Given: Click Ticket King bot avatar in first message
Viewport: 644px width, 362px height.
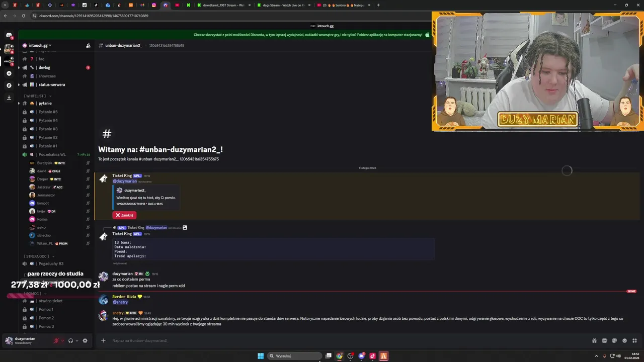Looking at the screenshot, I should point(103,178).
